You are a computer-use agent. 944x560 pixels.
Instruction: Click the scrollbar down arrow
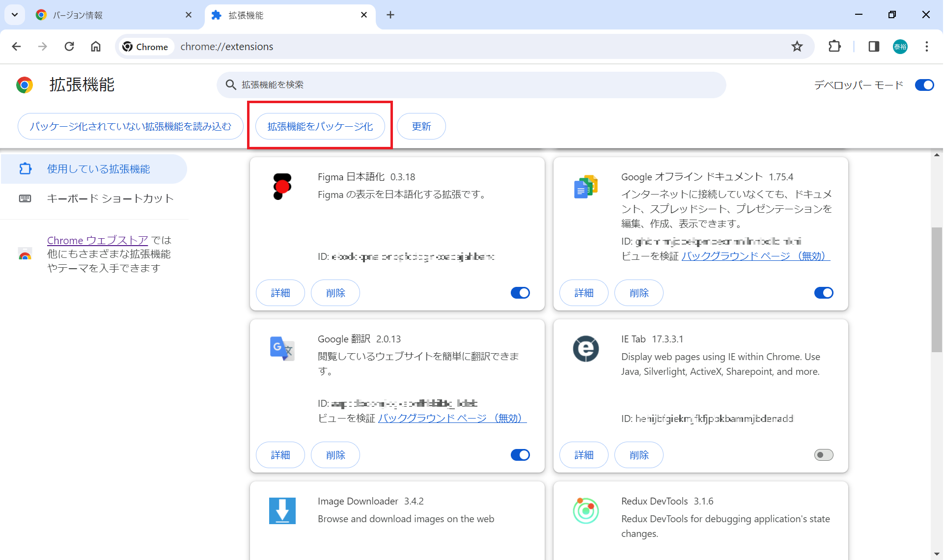click(937, 555)
